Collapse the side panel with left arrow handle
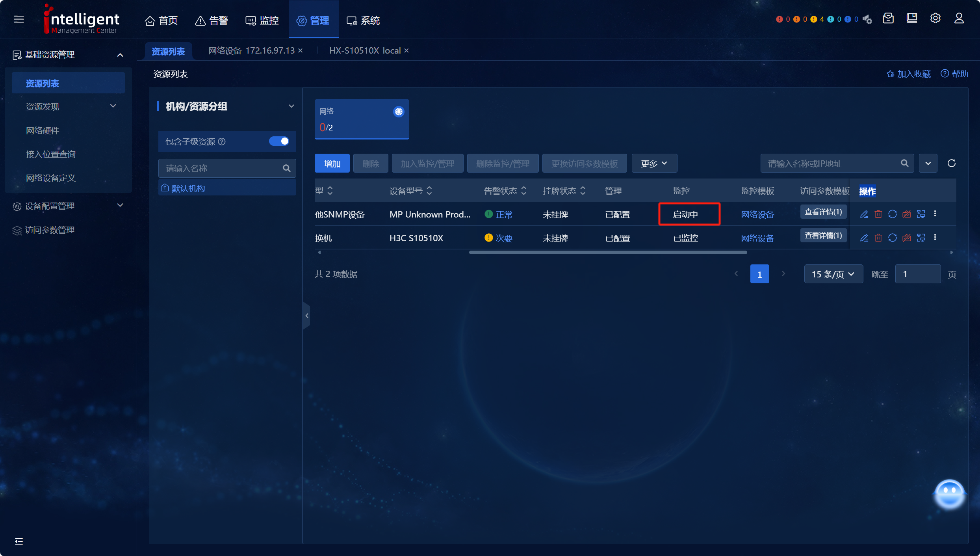Screen dimensions: 980x556 306,316
